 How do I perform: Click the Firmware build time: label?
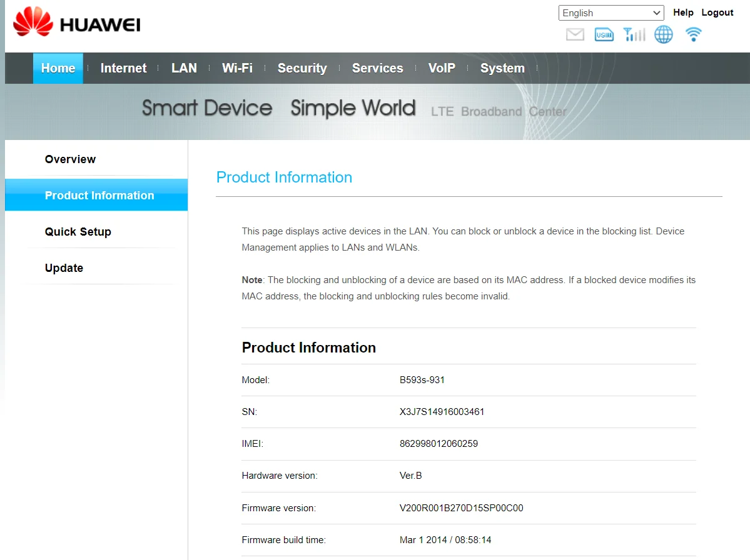283,540
